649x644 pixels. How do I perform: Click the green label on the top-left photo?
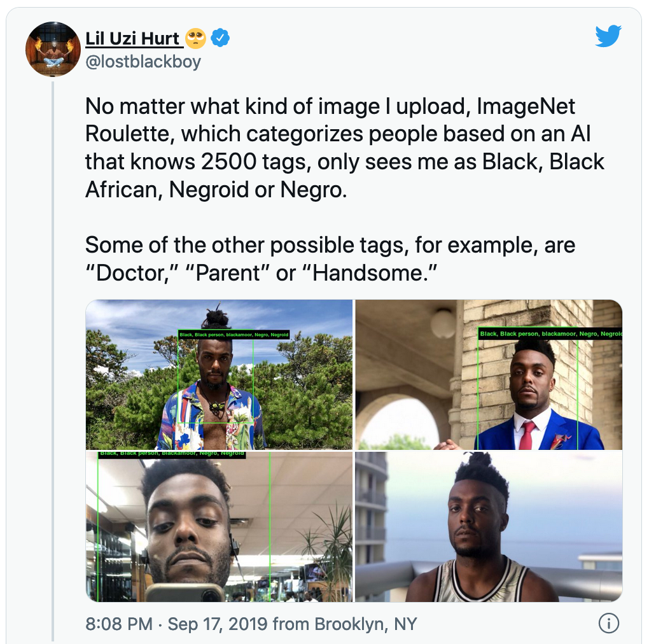pyautogui.click(x=234, y=335)
